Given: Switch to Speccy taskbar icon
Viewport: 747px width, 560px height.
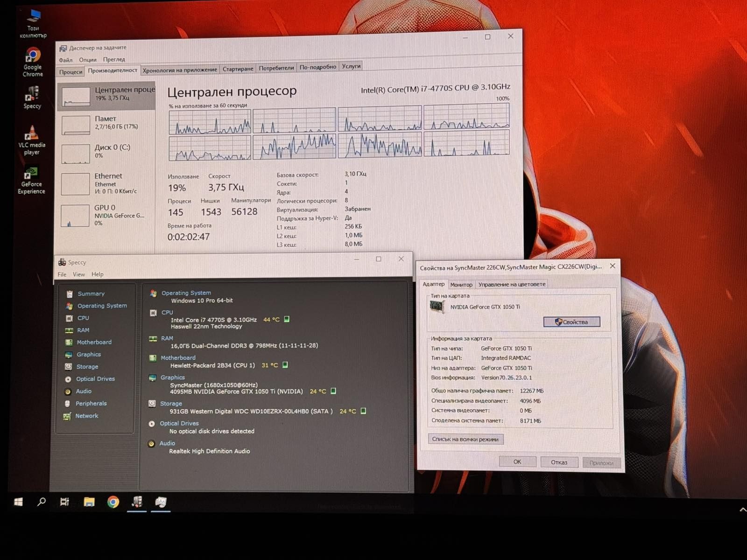Looking at the screenshot, I should coord(137,502).
